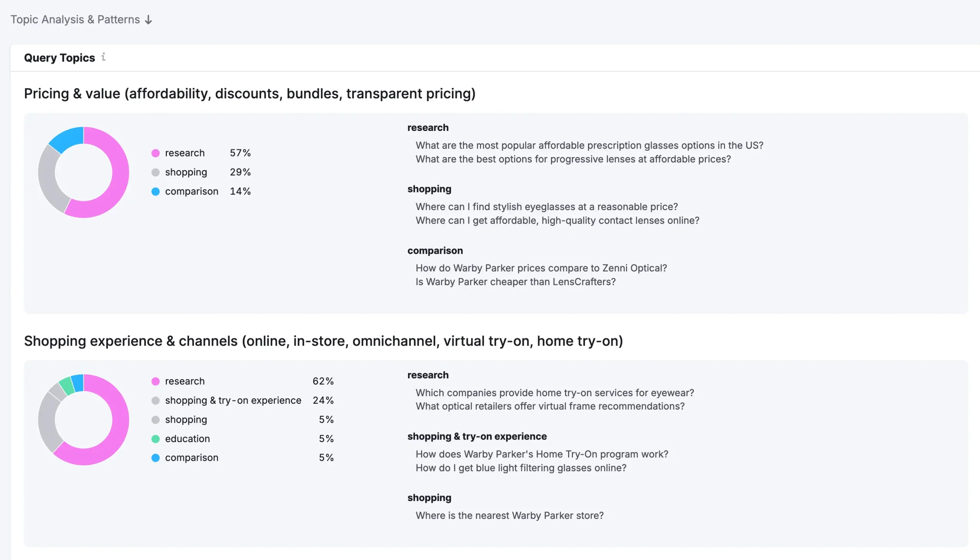Click green education legend dot
The height and width of the screenshot is (560, 980).
[x=155, y=439]
